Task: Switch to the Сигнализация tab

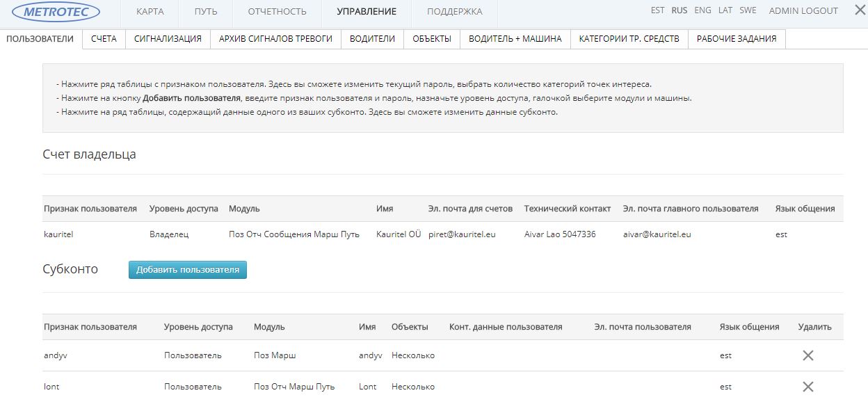Action: point(168,39)
